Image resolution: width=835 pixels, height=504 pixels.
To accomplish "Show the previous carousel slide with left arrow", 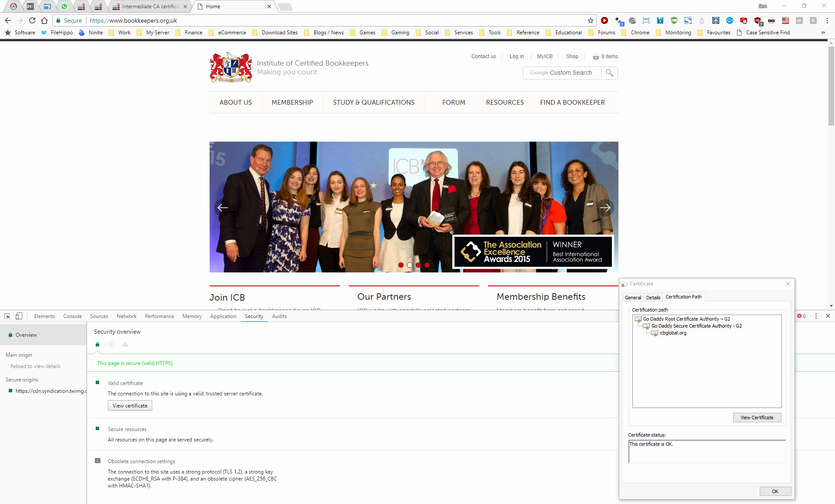I will pos(223,208).
